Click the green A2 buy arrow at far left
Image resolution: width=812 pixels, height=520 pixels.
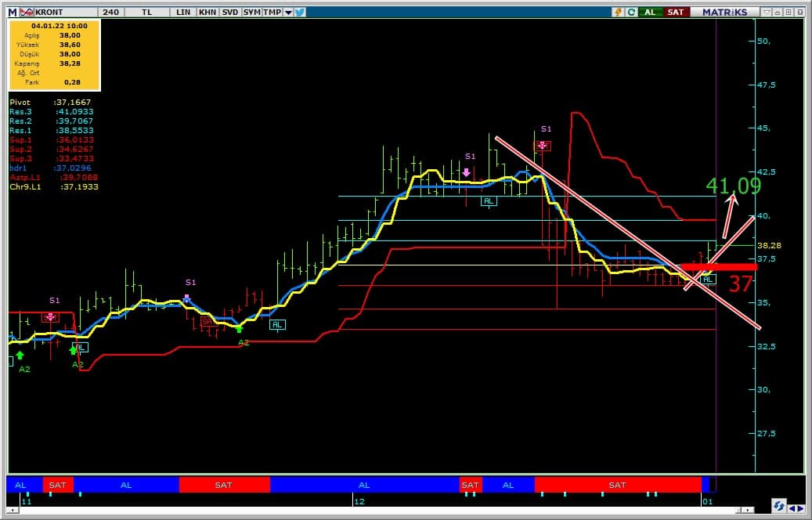click(20, 356)
